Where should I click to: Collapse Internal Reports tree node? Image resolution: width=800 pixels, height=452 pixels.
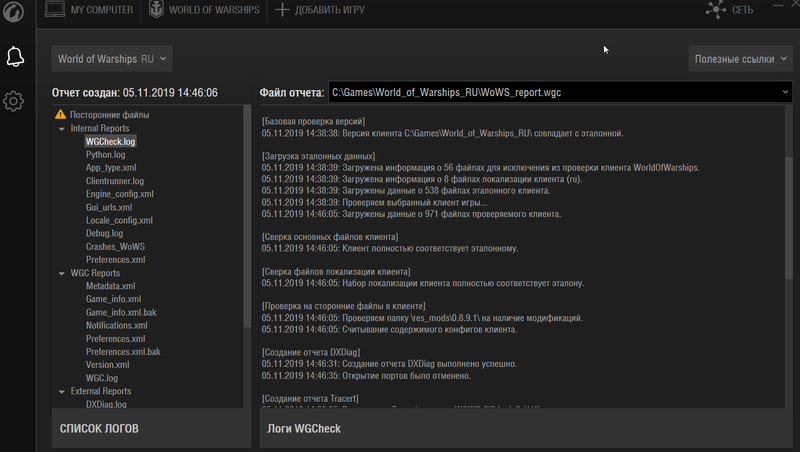coord(62,129)
